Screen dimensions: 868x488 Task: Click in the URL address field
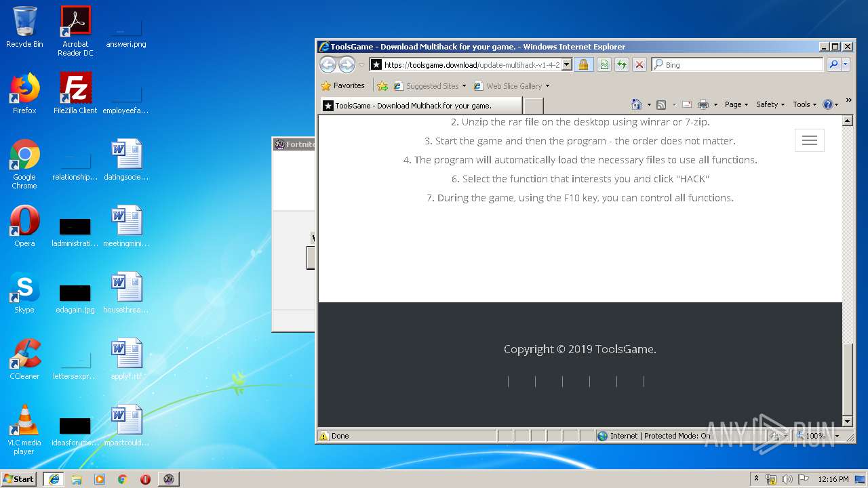(472, 65)
